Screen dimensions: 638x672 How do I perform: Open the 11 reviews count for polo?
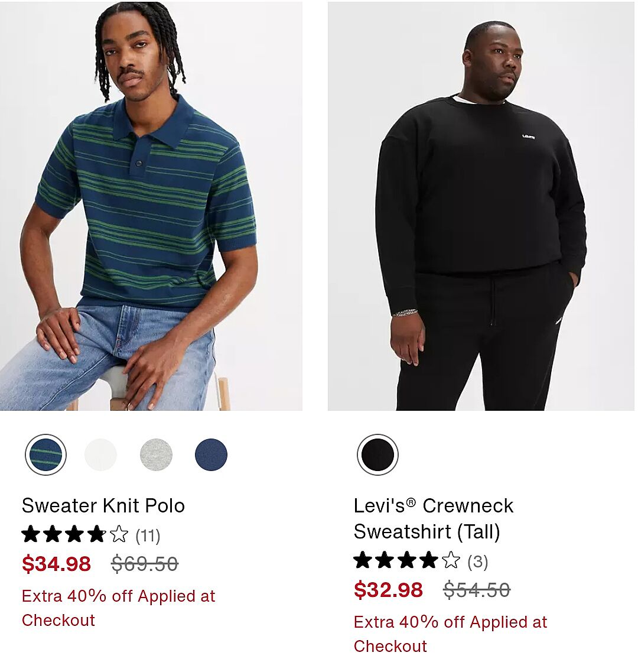[x=148, y=535]
